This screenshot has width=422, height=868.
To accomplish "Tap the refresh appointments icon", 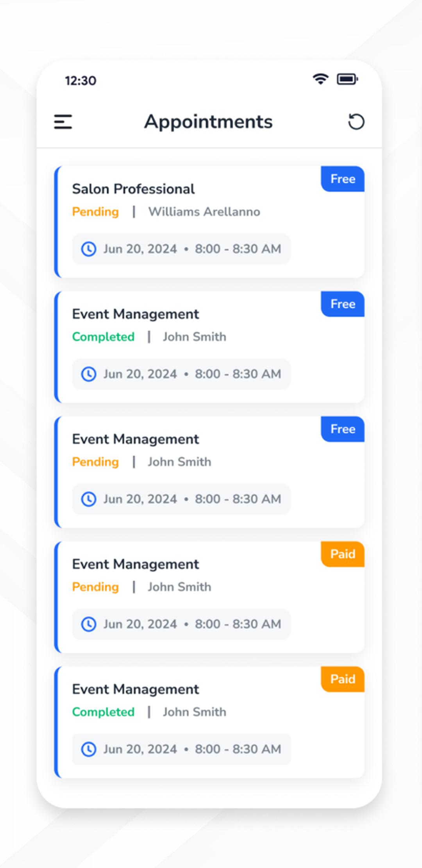I will tap(356, 122).
